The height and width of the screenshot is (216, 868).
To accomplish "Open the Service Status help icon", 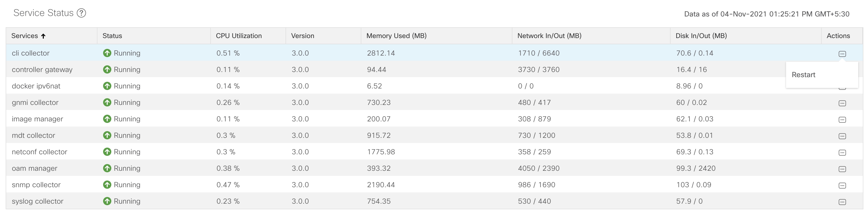I will (81, 13).
